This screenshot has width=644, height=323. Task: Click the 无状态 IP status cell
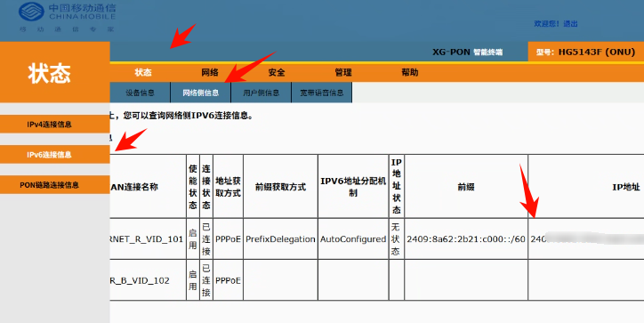coord(396,238)
